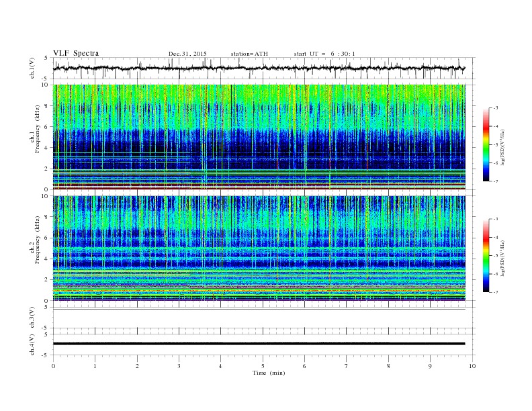The width and height of the screenshot is (532, 411).
Task: Click the 'ch.4(V)' axis label
Action: pos(32,345)
